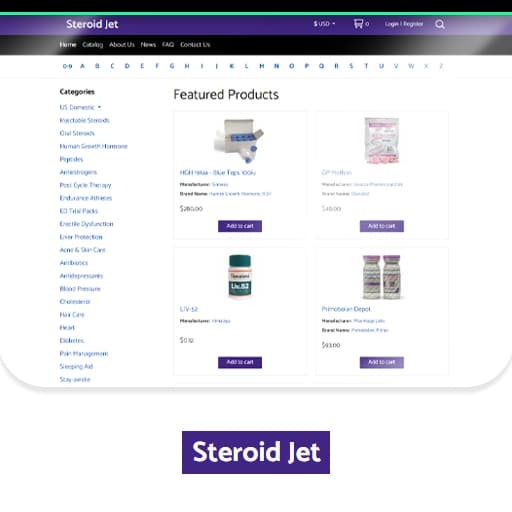Viewport: 512px width, 512px height.
Task: Add Primobolan Depot to cart
Action: 382,362
